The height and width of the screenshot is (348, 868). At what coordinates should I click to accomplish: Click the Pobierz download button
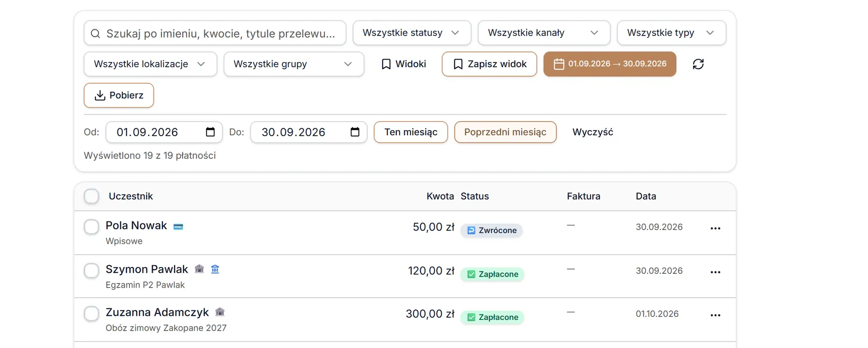(x=119, y=95)
